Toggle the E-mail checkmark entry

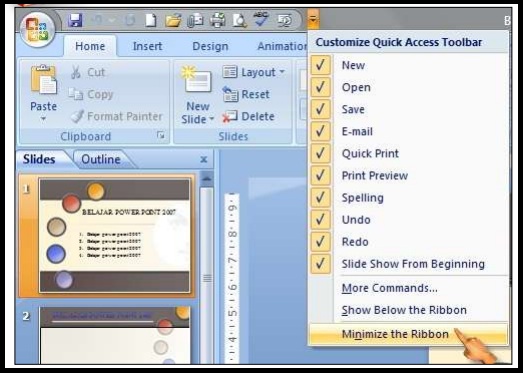click(409, 131)
